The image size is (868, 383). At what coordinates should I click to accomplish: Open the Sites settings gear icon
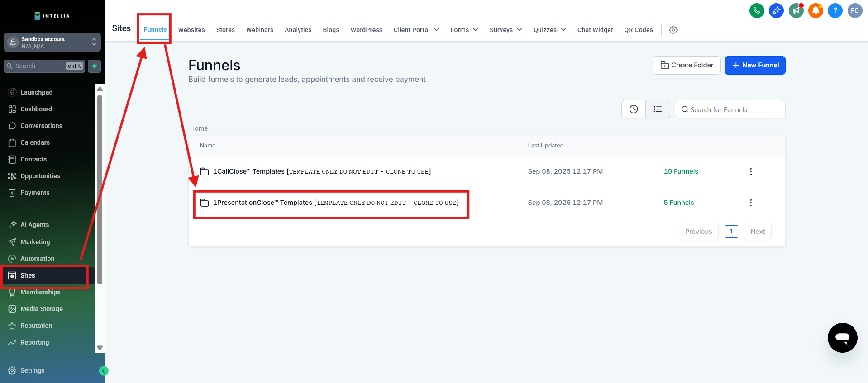[673, 30]
